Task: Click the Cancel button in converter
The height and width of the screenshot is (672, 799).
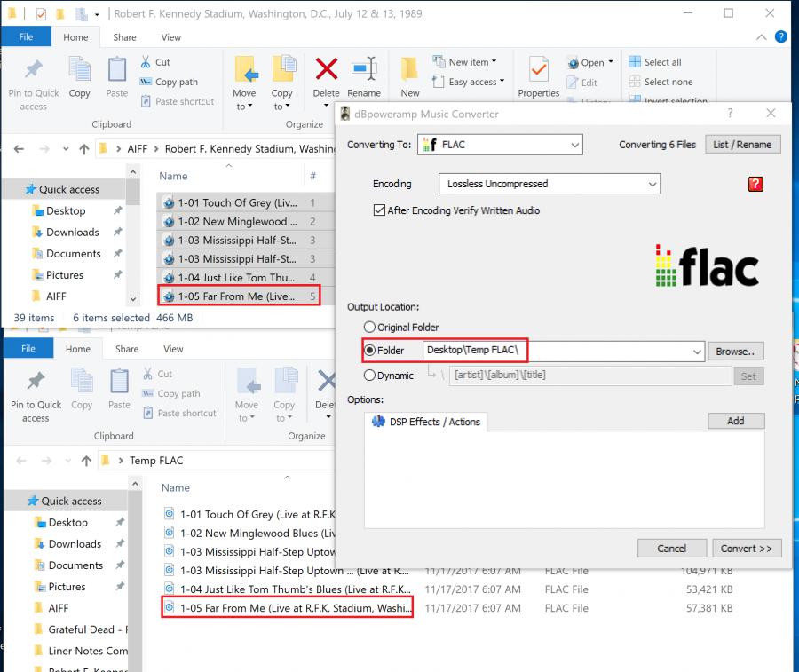Action: [x=672, y=549]
